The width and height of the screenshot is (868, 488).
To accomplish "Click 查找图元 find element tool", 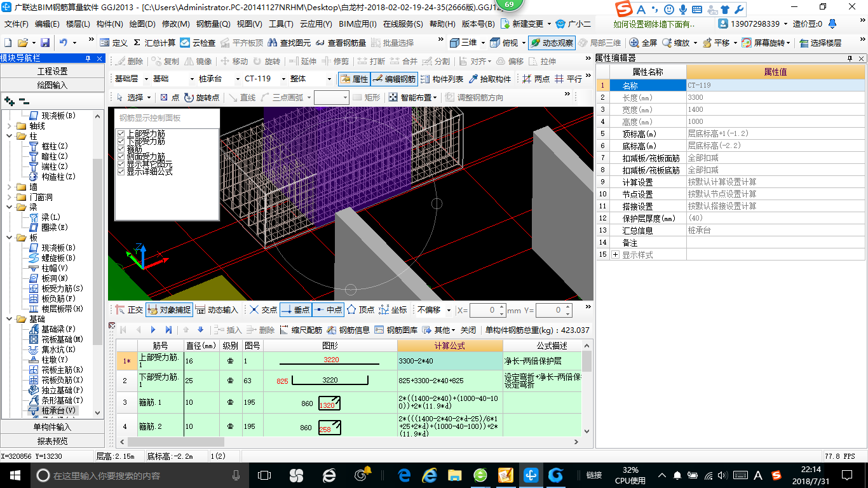I will pyautogui.click(x=290, y=43).
